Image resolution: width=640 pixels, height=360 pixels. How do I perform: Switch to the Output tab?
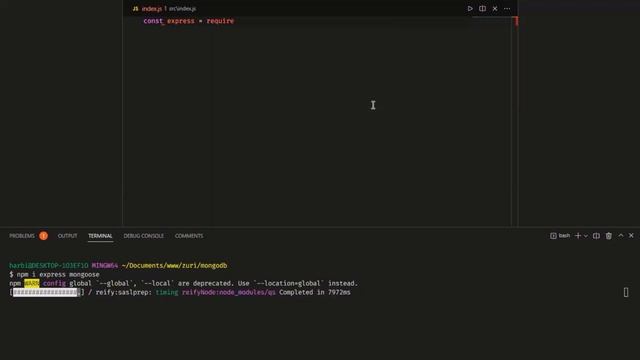point(67,236)
